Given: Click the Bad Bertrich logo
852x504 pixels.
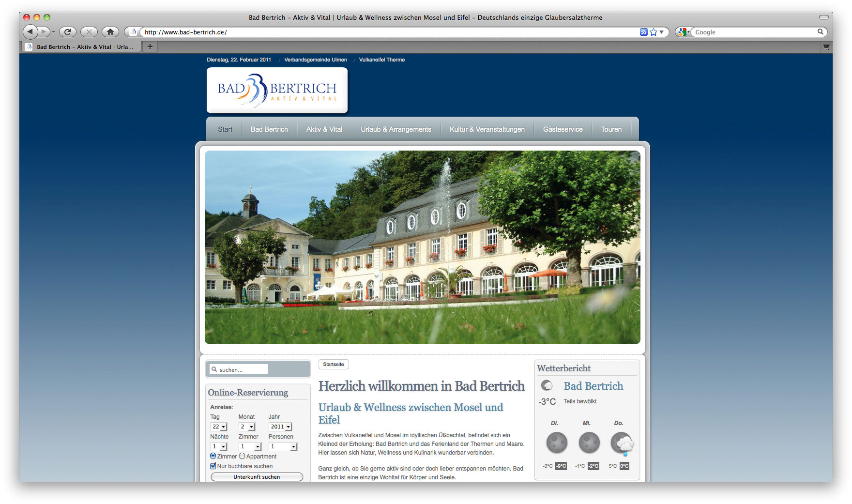Looking at the screenshot, I should tap(277, 90).
